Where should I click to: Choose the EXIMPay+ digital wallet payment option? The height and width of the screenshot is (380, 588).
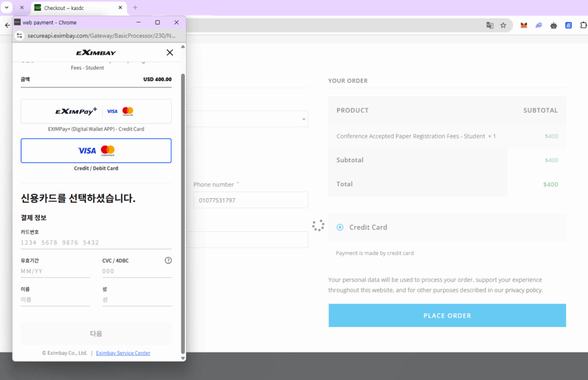tap(96, 111)
